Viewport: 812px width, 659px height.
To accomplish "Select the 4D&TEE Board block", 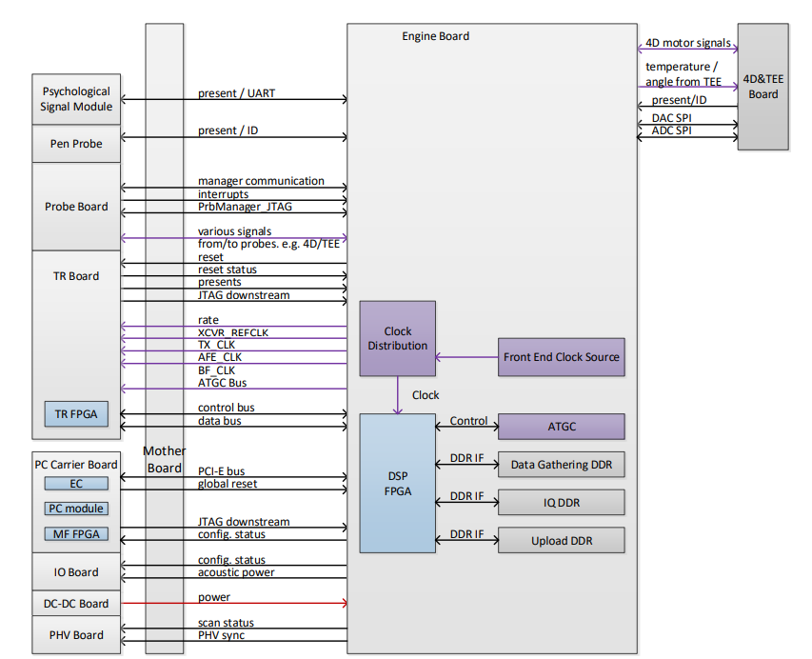I will 762,87.
